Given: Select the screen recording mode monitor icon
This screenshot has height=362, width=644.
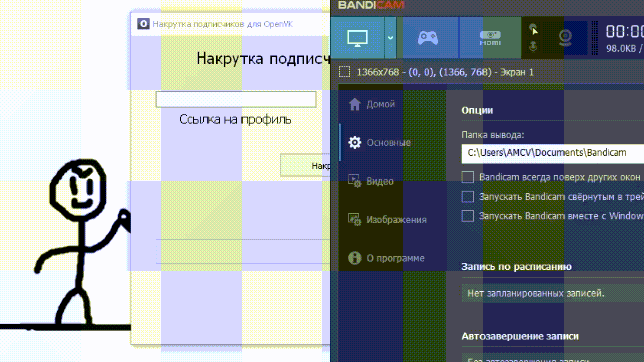Looking at the screenshot, I should click(x=358, y=38).
